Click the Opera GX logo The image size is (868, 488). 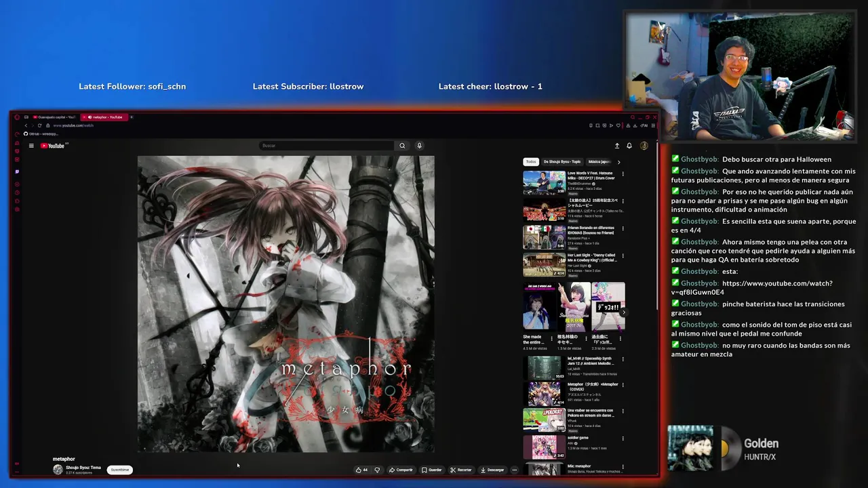(x=17, y=117)
